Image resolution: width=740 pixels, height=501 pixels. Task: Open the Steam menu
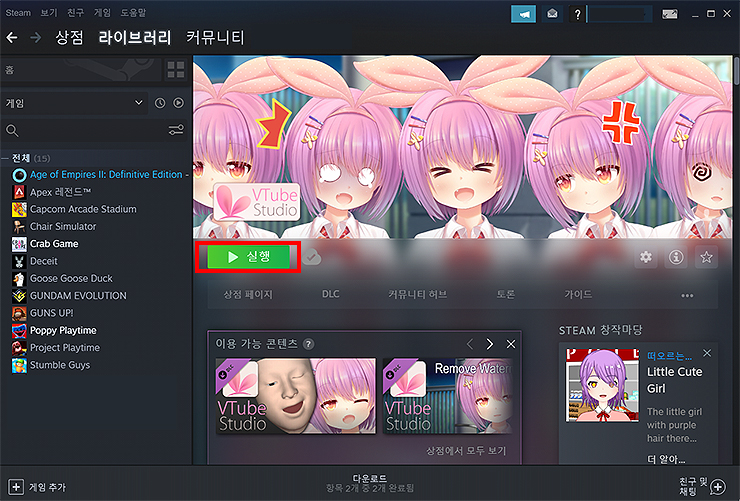18,13
